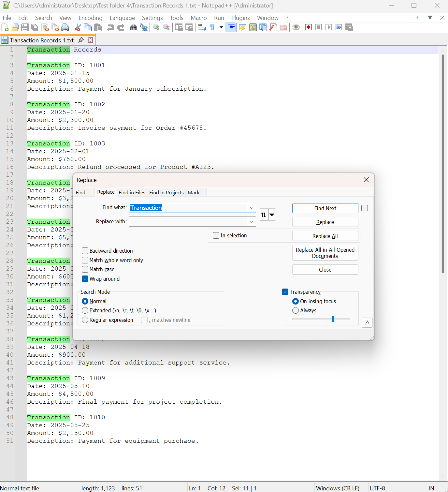Open the Replace with dropdown list
This screenshot has width=448, height=492.
tap(252, 222)
